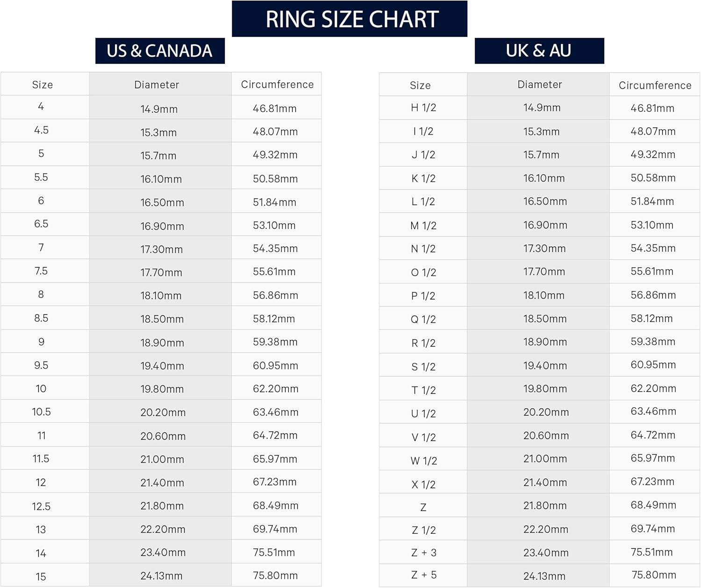Select the US & CANADA header label
This screenshot has height=588, width=701.
coord(160,51)
